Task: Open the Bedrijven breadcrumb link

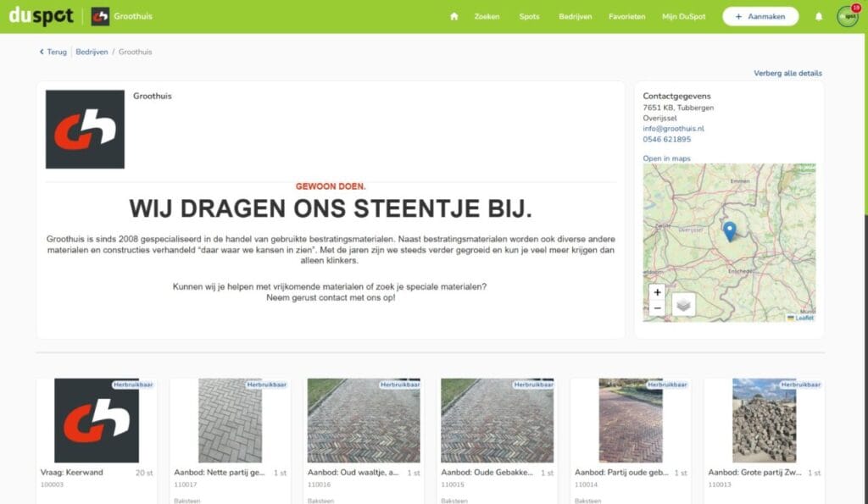Action: pyautogui.click(x=92, y=52)
